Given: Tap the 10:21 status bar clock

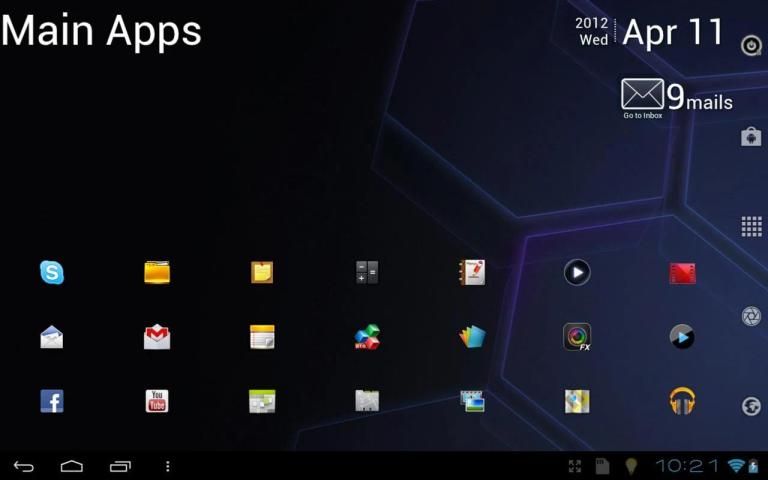Looking at the screenshot, I should click(x=686, y=466).
